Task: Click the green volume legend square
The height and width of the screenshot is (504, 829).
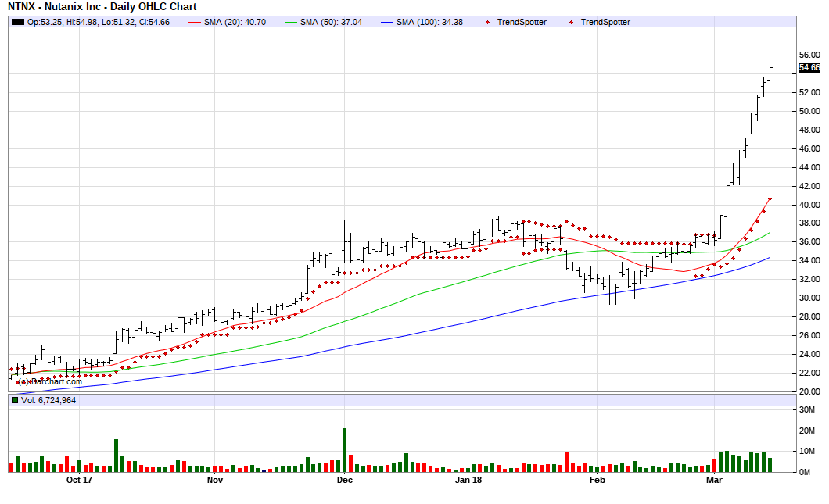Action: pos(16,400)
